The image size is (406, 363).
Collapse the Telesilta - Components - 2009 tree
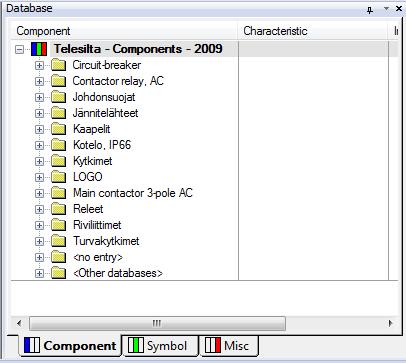point(20,49)
